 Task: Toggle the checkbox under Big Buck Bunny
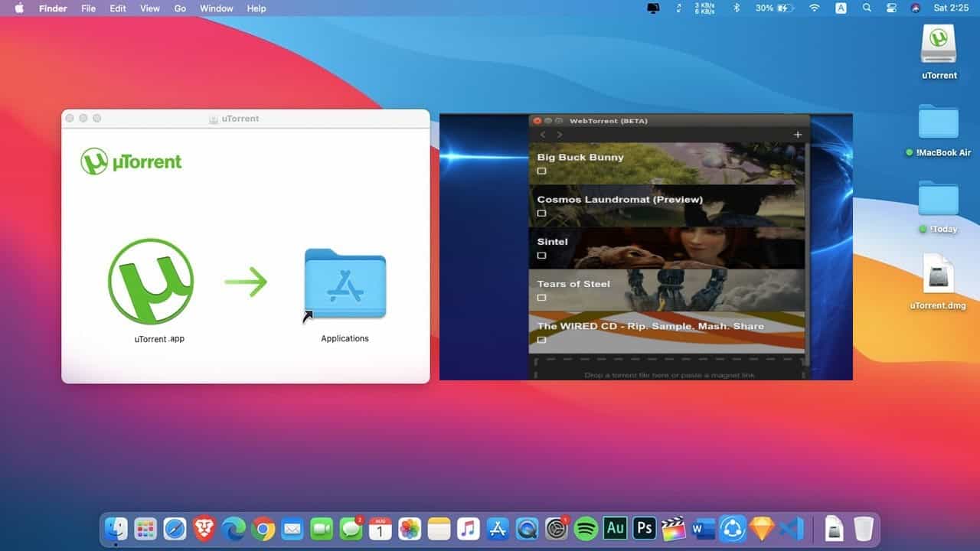[x=541, y=171]
